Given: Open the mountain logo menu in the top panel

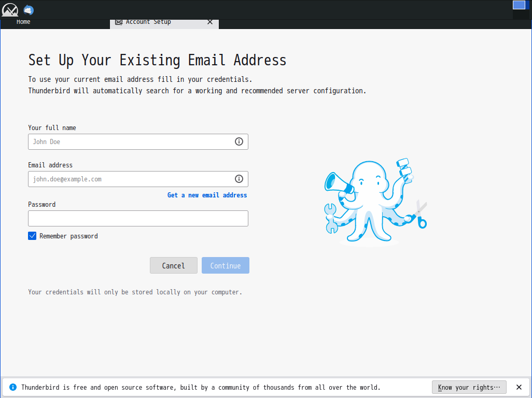Looking at the screenshot, I should pos(10,10).
